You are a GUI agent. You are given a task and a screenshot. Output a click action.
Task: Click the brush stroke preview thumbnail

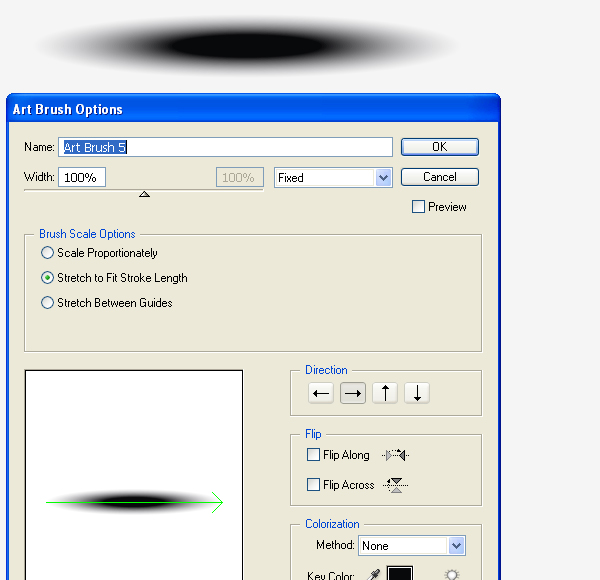134,475
